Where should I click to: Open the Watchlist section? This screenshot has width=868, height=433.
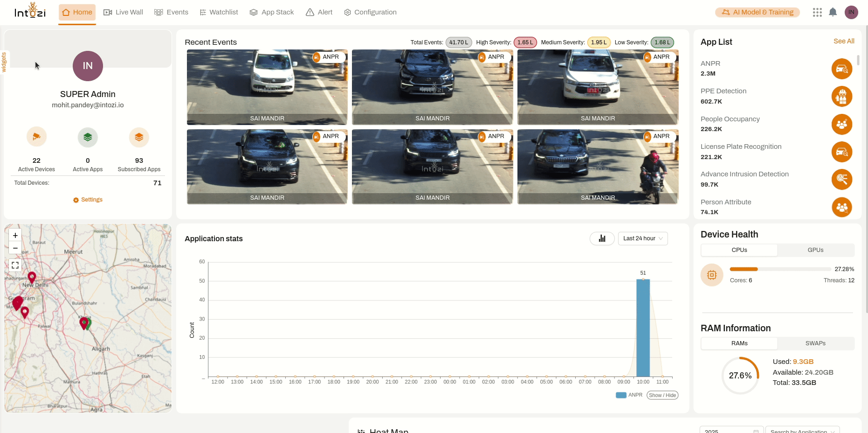pyautogui.click(x=219, y=12)
